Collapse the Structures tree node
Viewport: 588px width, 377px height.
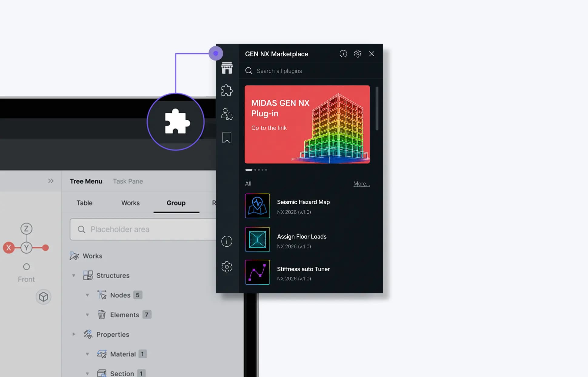click(74, 275)
